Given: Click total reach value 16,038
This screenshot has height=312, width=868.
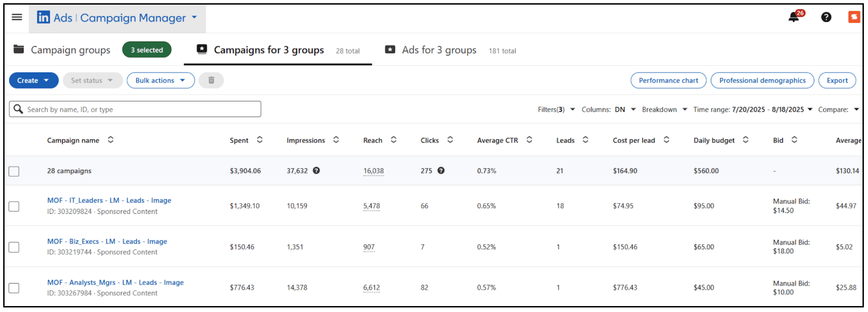Looking at the screenshot, I should 374,171.
